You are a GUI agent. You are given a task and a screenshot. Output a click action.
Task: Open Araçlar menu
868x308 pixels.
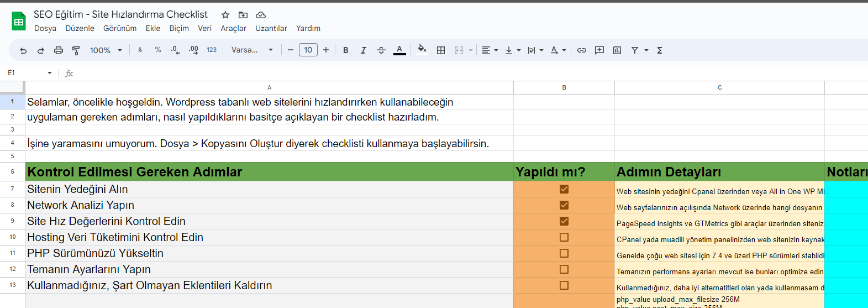click(x=234, y=28)
